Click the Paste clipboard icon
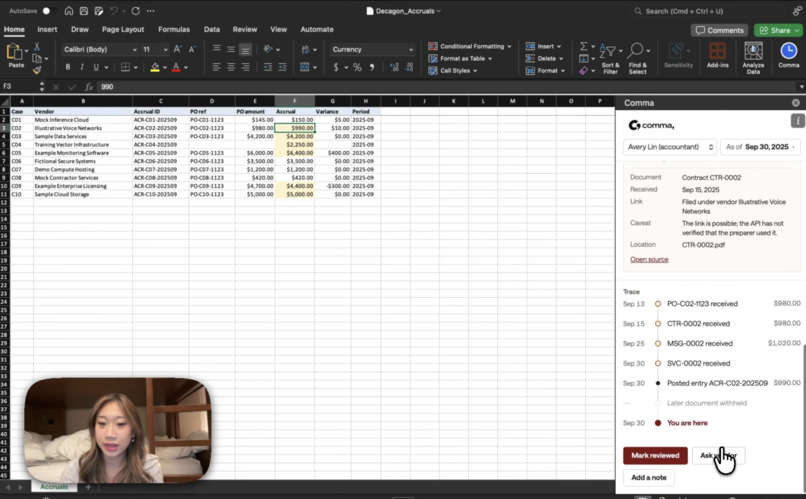Image resolution: width=806 pixels, height=499 pixels. click(x=14, y=52)
